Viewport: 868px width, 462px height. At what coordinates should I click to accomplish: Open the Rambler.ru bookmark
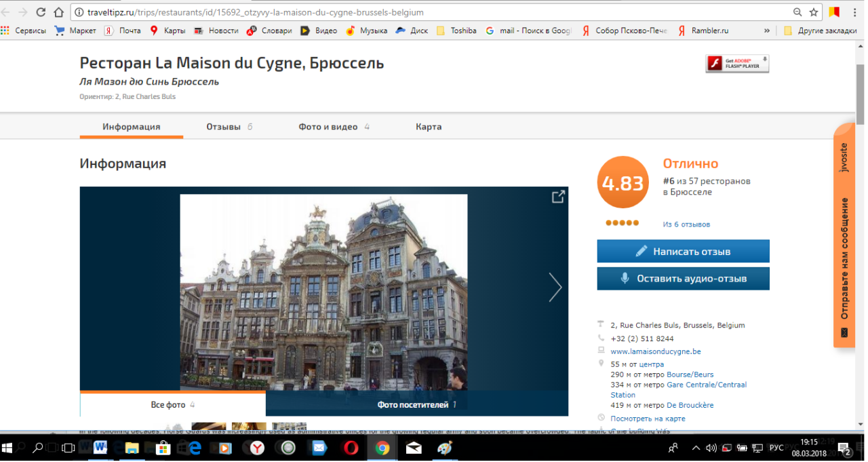pos(703,31)
